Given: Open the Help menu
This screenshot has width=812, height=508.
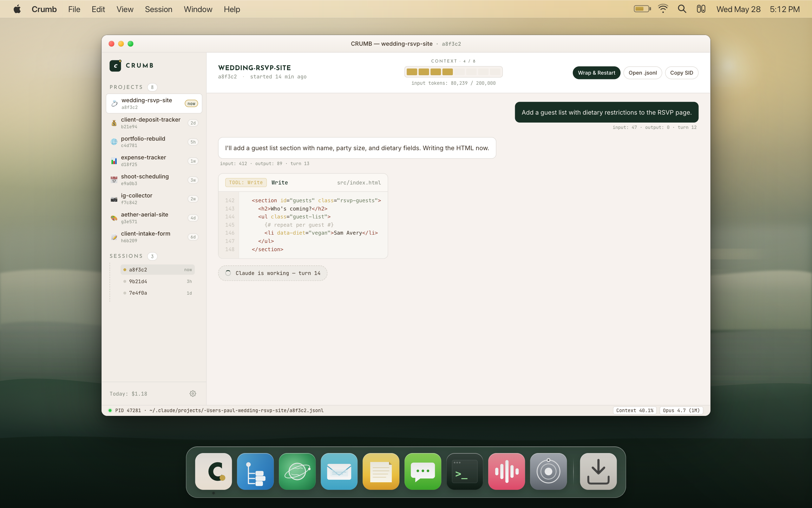Looking at the screenshot, I should [232, 9].
